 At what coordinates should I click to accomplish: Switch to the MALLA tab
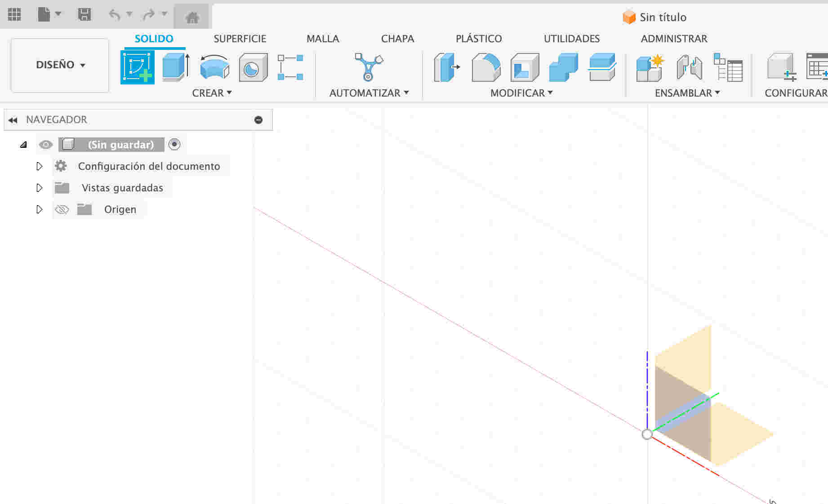coord(323,39)
